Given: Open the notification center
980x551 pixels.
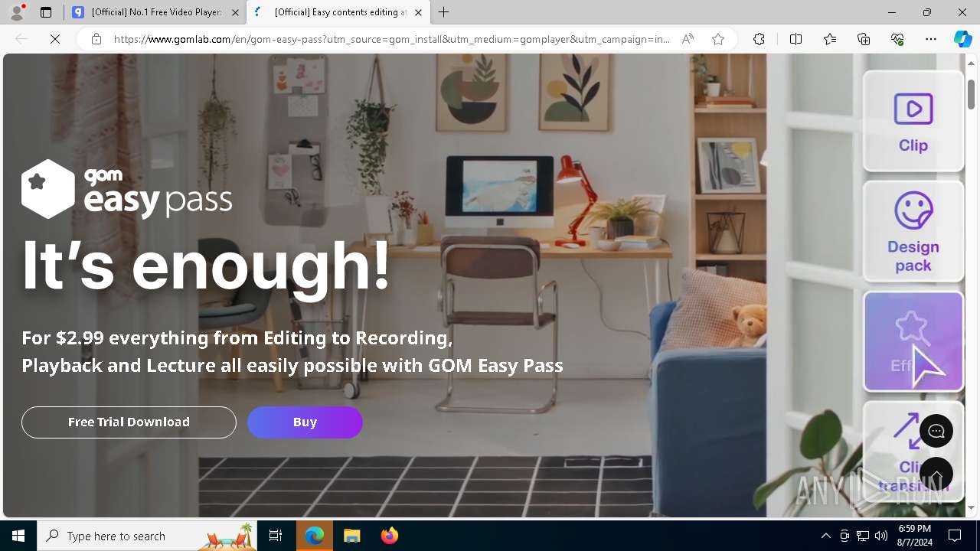Looking at the screenshot, I should click(x=955, y=536).
